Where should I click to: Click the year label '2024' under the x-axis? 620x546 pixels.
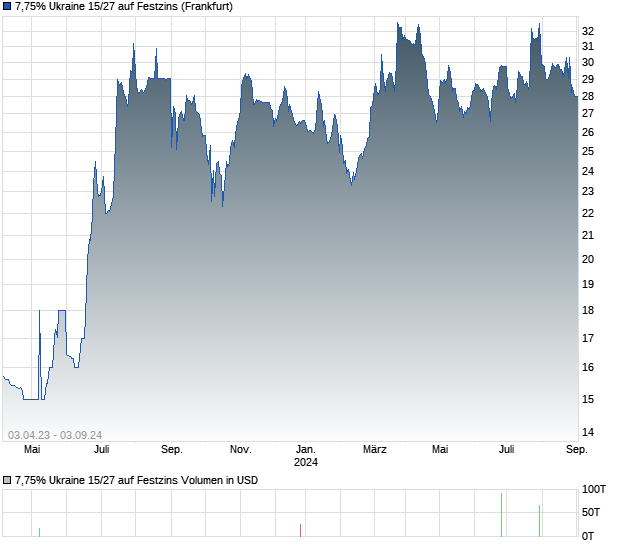(306, 462)
